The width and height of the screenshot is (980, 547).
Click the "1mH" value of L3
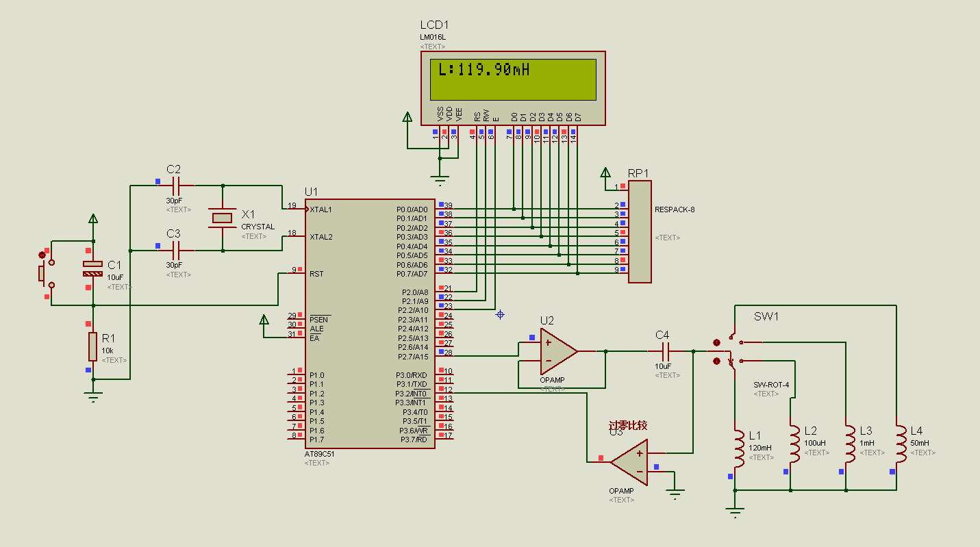pos(866,443)
